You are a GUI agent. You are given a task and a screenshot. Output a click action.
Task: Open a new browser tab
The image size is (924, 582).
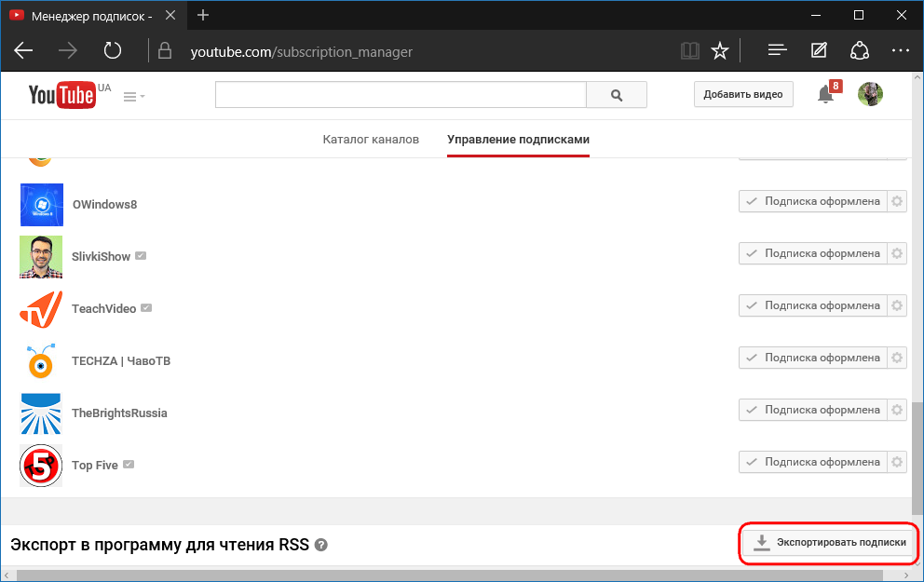coord(203,15)
